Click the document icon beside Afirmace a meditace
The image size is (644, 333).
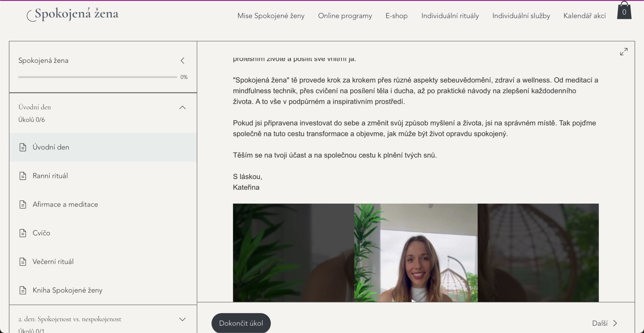(x=23, y=205)
